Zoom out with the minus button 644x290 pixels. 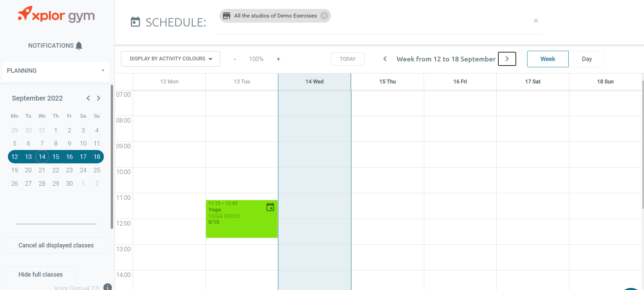coord(235,59)
